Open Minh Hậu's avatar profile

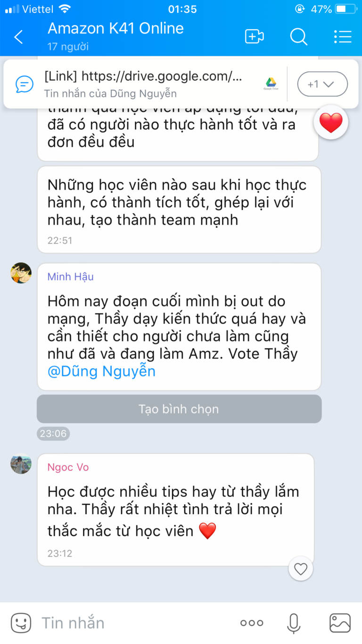click(21, 273)
